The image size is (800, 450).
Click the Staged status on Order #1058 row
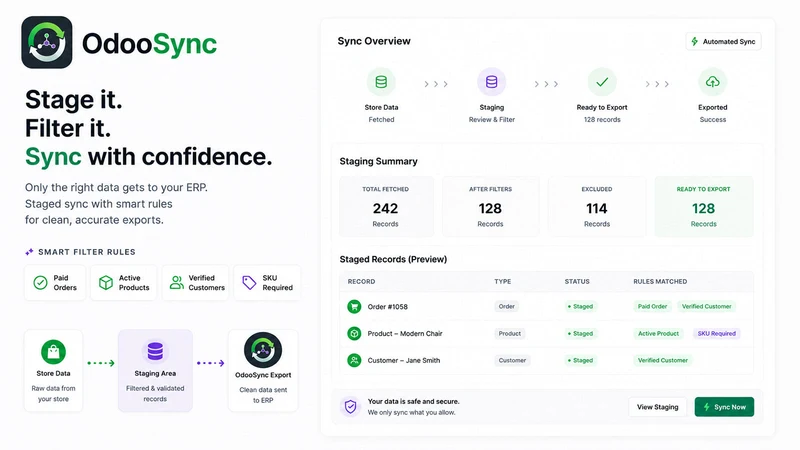581,307
